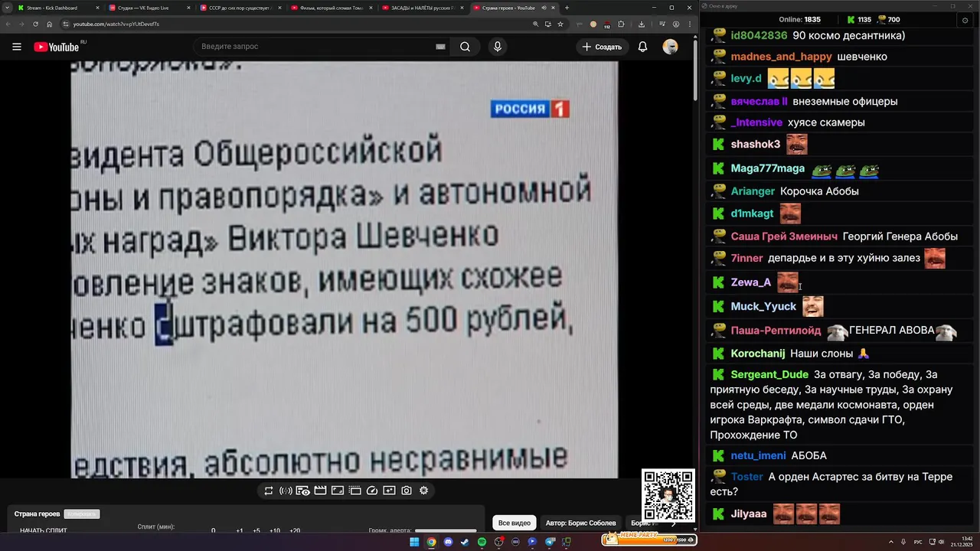This screenshot has width=980, height=551.
Task: Open chat window settings gear
Action: point(965,19)
